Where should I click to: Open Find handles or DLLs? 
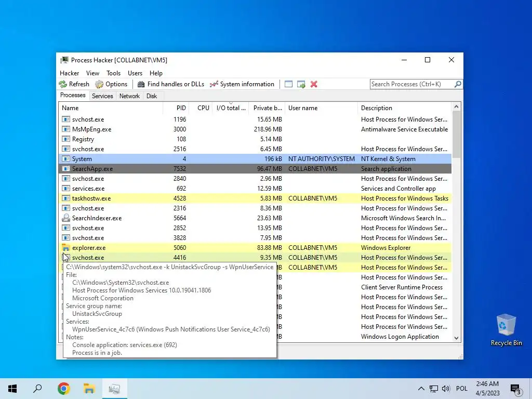click(x=171, y=84)
